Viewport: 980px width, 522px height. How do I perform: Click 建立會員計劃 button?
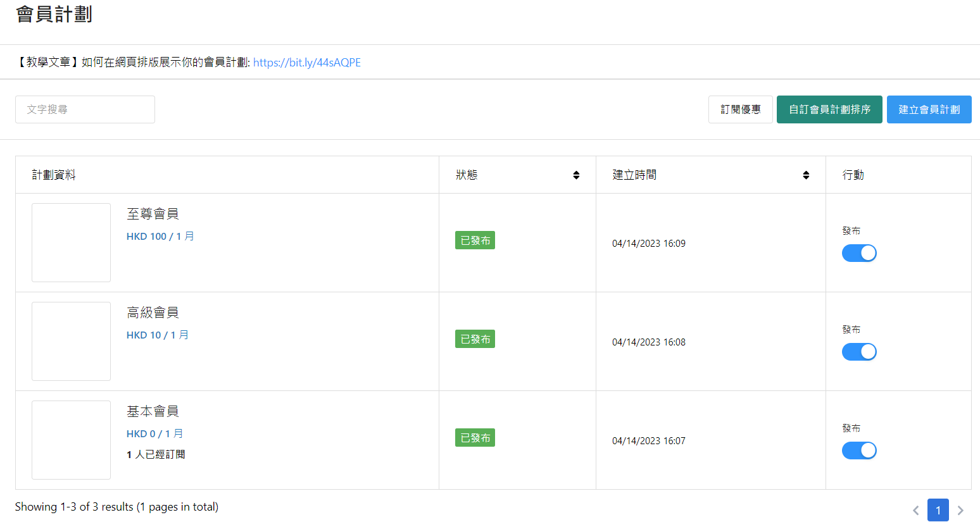point(929,109)
